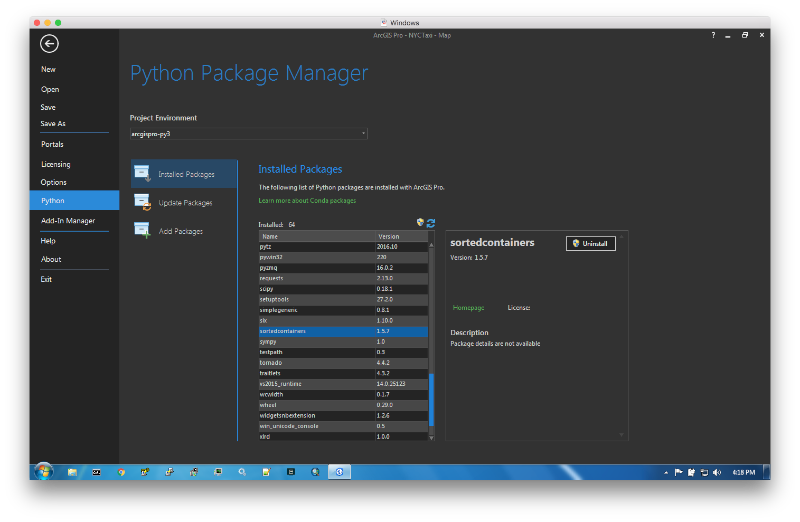Viewport: 800px width, 522px height.
Task: Open File Explorer from the taskbar
Action: [x=72, y=472]
